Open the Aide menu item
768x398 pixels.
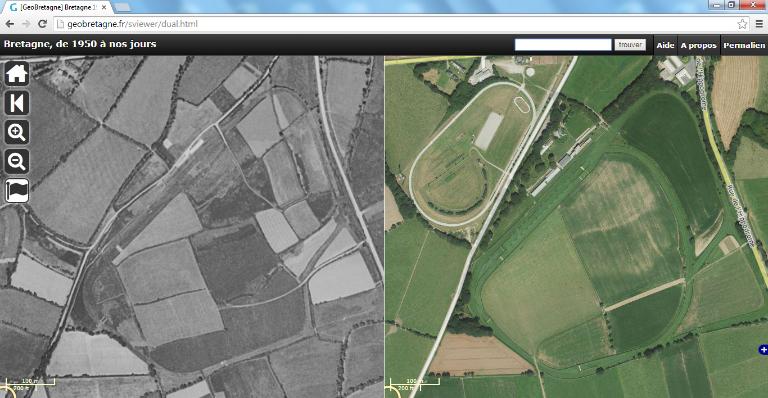point(665,45)
